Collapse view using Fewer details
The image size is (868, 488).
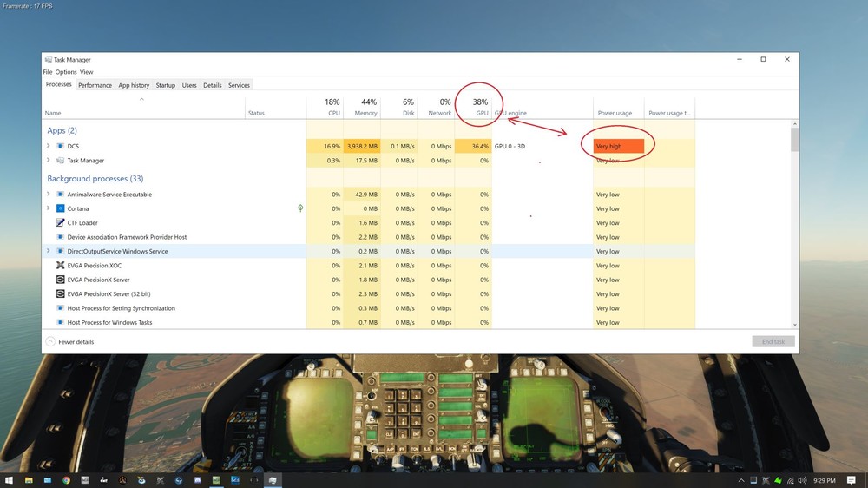coord(69,342)
